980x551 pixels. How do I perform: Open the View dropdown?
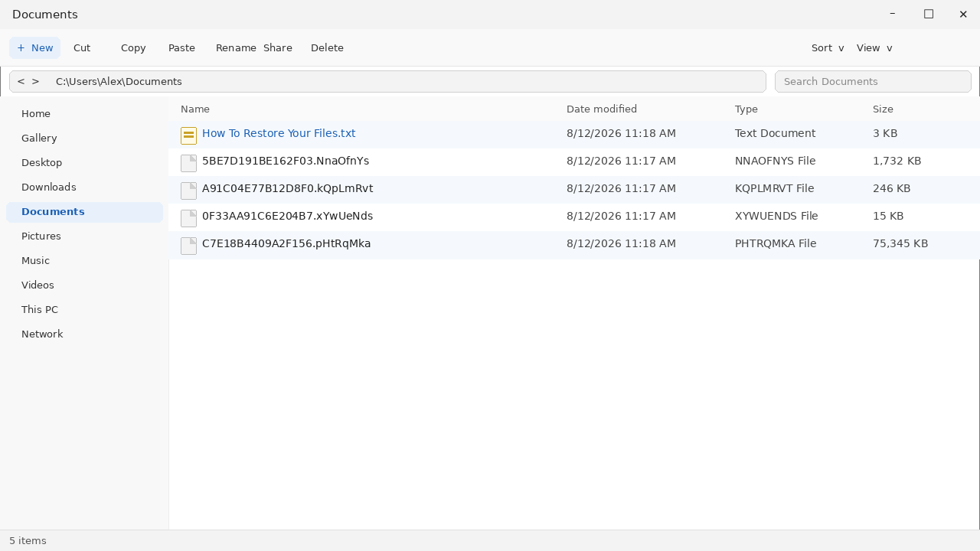point(874,47)
